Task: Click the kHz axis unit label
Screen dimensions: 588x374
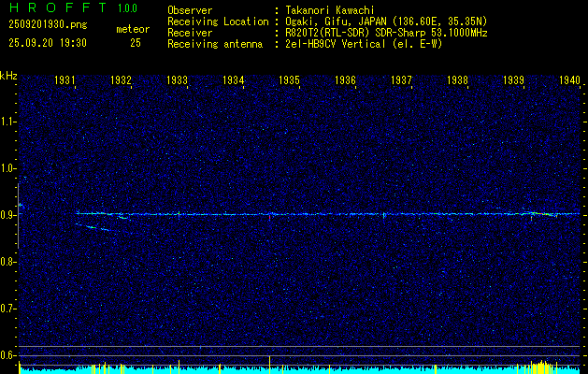Action: coord(8,76)
